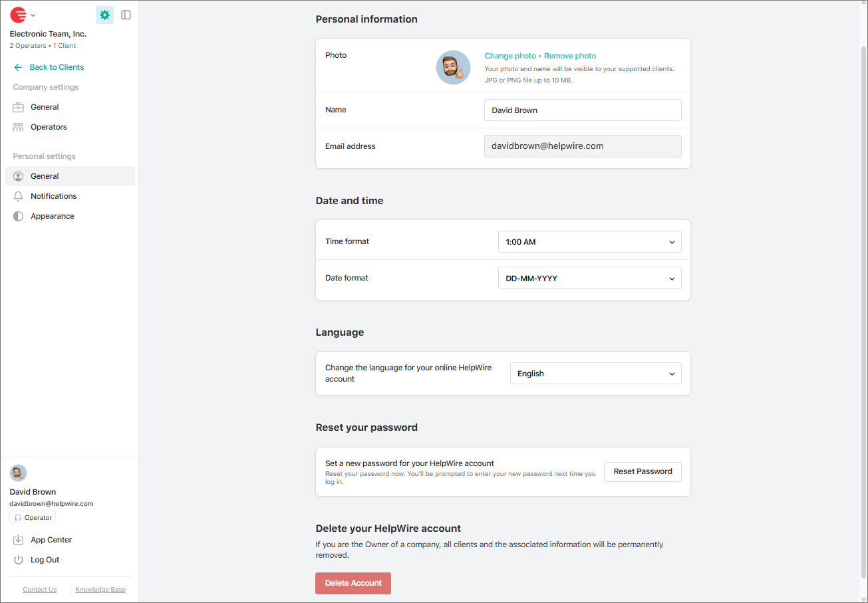This screenshot has width=868, height=603.
Task: Click the Delete Account button
Action: 353,583
